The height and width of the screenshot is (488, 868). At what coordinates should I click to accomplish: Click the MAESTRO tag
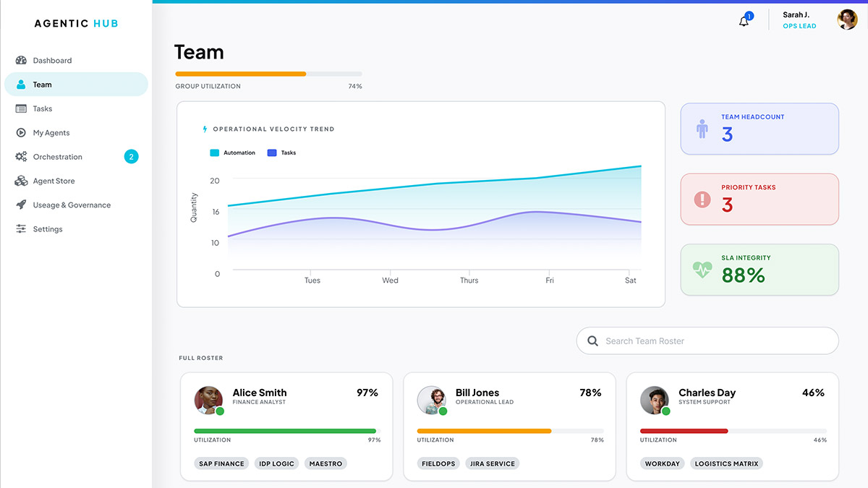[x=325, y=463]
